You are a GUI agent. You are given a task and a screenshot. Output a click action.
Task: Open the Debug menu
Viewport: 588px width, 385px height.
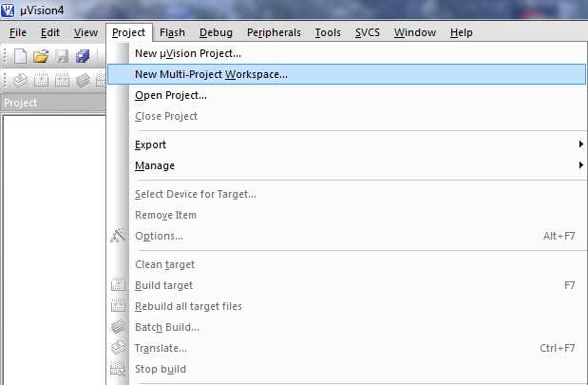(216, 32)
